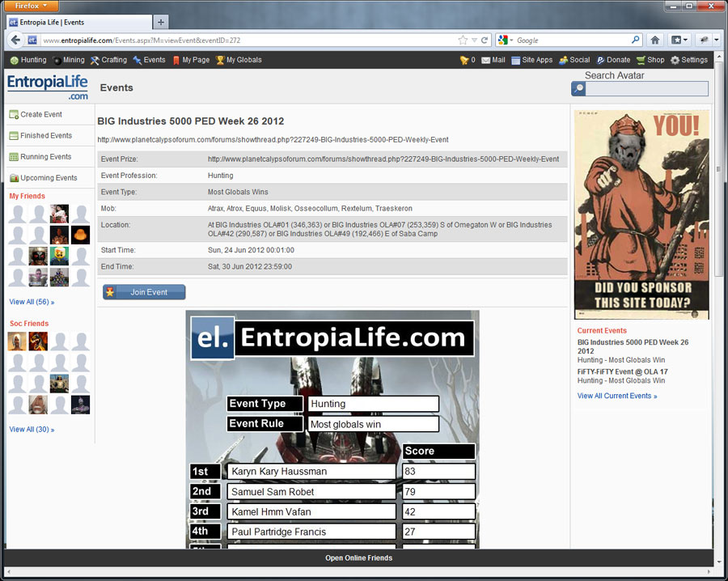Click the sponsor poster advertisement
This screenshot has width=728, height=581.
tap(641, 214)
